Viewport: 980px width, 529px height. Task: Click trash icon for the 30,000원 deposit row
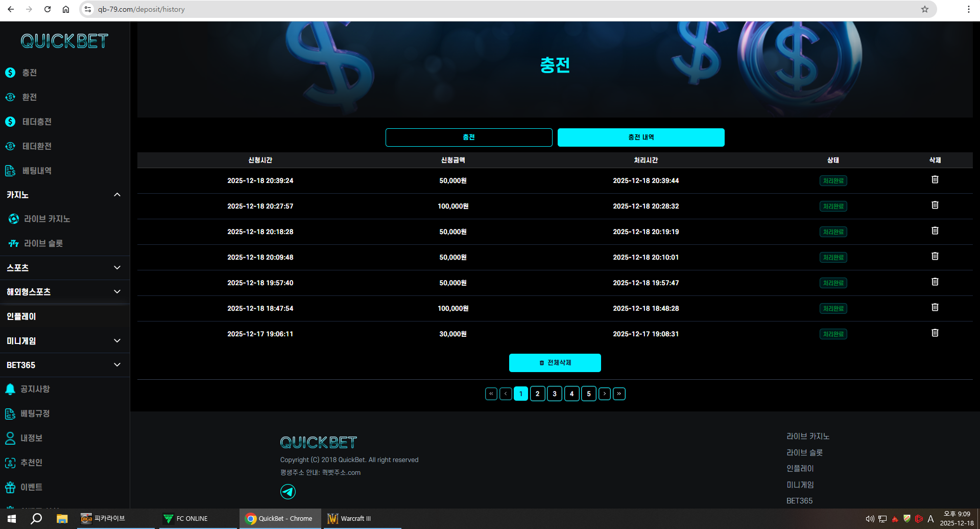(935, 333)
